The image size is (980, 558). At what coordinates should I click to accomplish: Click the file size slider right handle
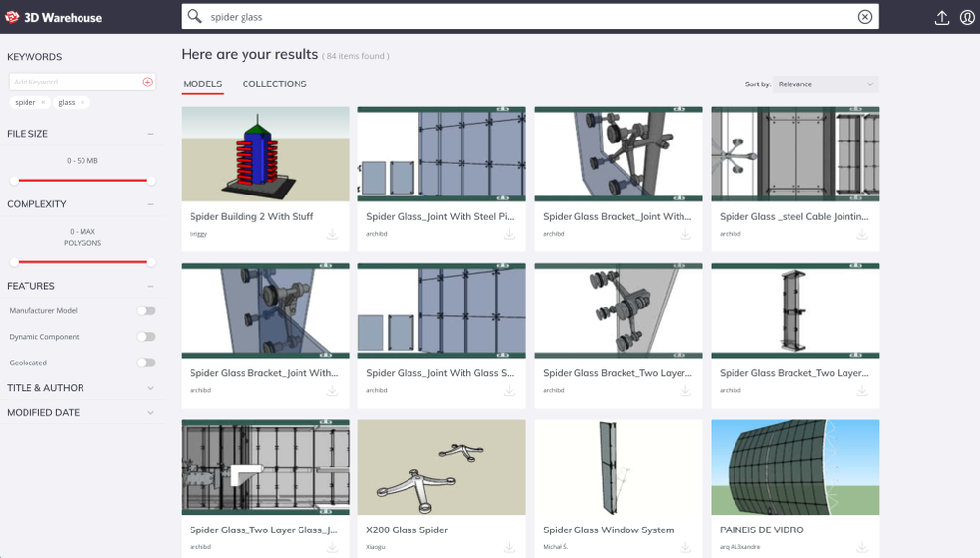click(150, 181)
